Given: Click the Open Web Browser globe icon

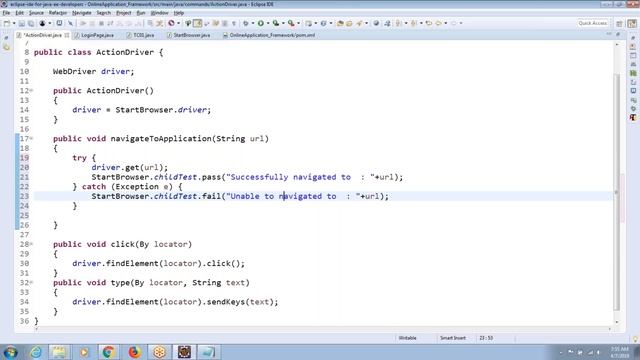Looking at the screenshot, I should coord(376,23).
